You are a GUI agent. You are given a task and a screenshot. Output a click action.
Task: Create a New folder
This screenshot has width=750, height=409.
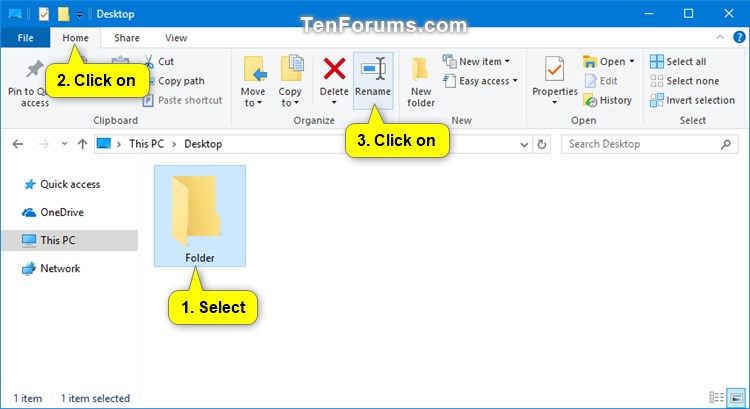coord(421,82)
